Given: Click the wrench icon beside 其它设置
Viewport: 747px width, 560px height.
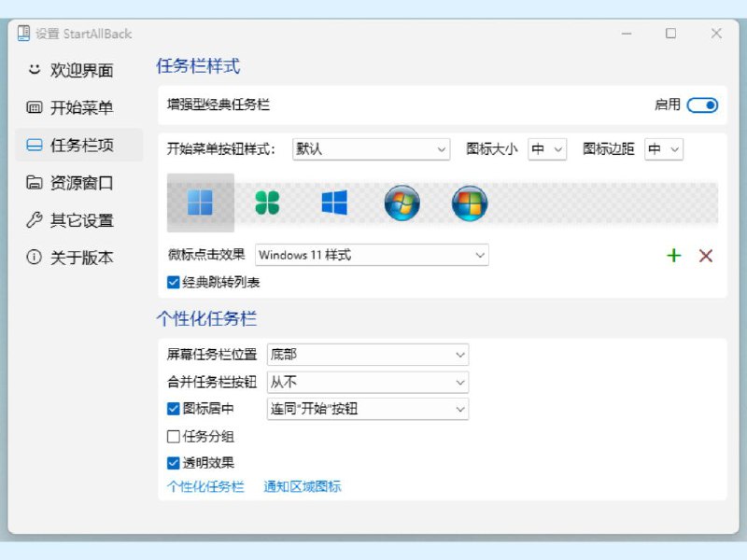Looking at the screenshot, I should tap(34, 219).
